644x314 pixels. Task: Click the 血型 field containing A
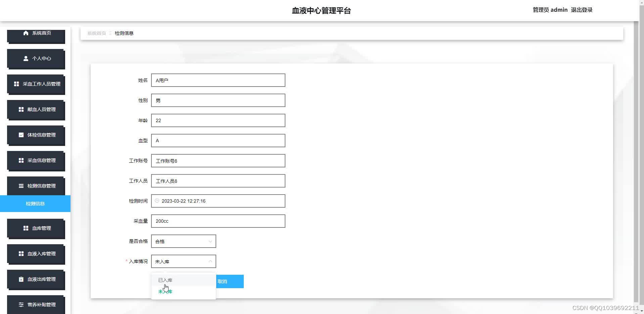pos(218,141)
